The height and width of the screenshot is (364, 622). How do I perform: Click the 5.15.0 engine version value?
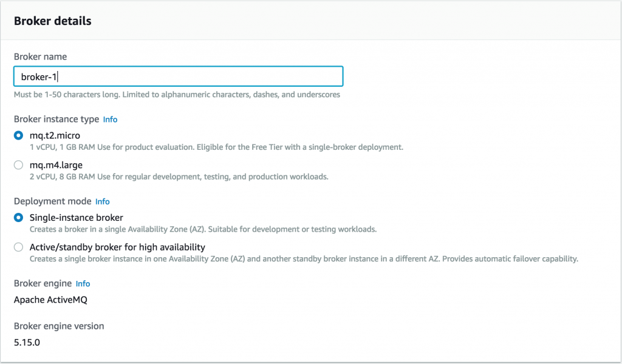point(27,343)
